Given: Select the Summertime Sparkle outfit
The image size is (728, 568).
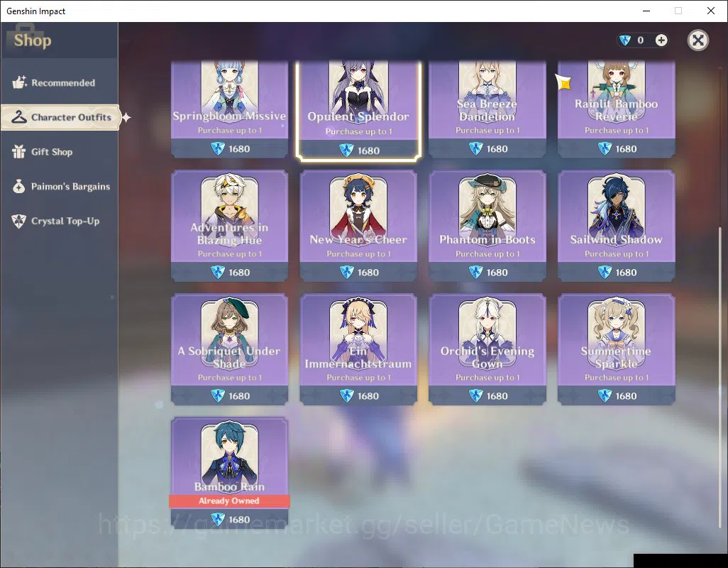Looking at the screenshot, I should tap(616, 349).
